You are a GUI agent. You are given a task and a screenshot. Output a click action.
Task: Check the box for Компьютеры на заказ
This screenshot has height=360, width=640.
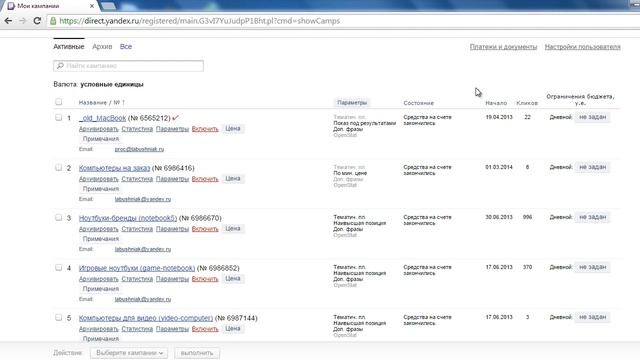click(58, 168)
